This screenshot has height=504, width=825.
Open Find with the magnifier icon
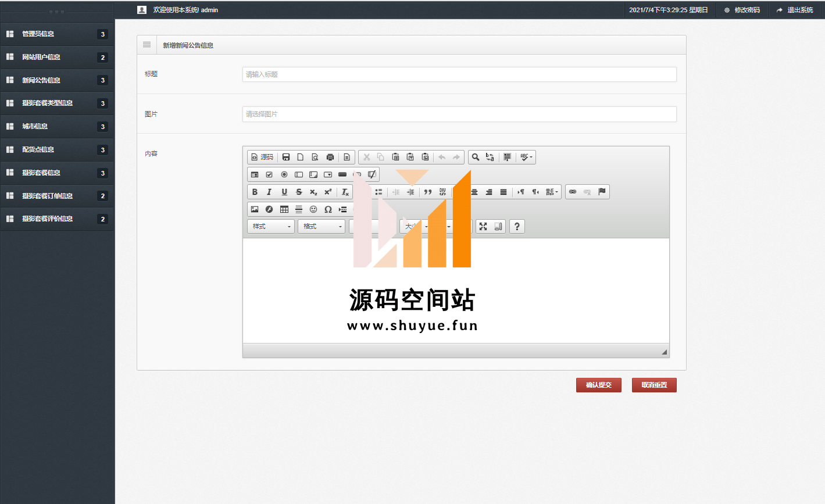pyautogui.click(x=476, y=157)
